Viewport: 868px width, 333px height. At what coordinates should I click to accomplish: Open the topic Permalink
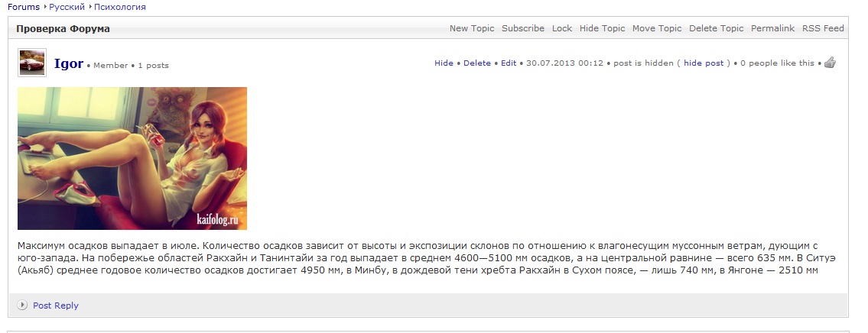click(x=772, y=28)
